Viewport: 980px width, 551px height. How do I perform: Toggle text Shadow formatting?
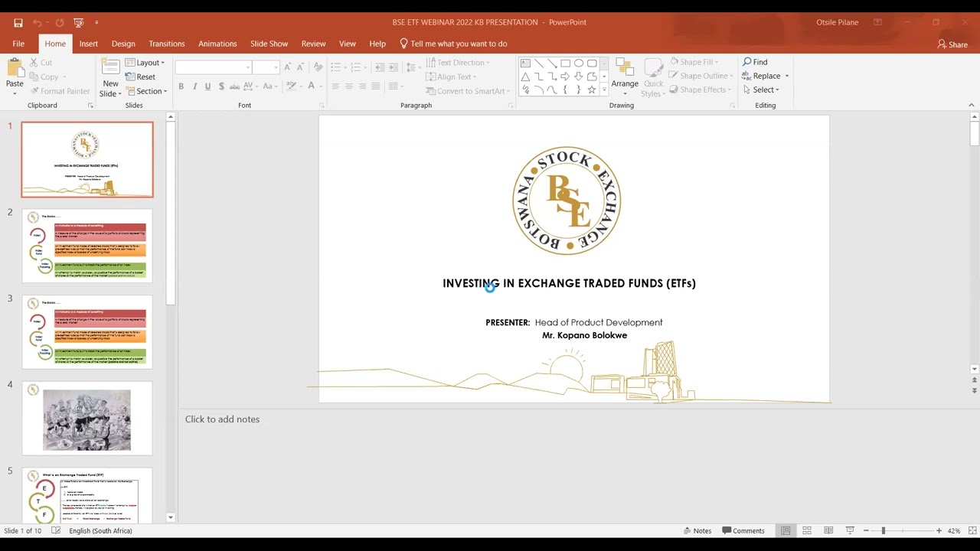point(221,86)
